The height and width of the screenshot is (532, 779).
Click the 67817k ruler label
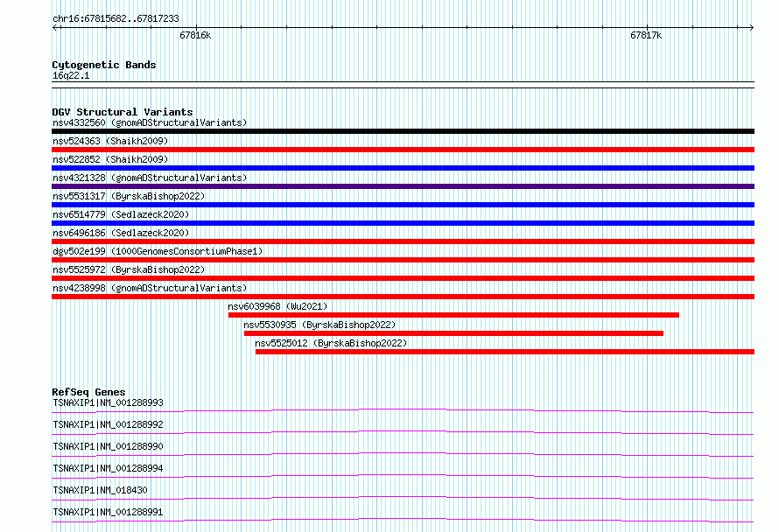click(646, 35)
